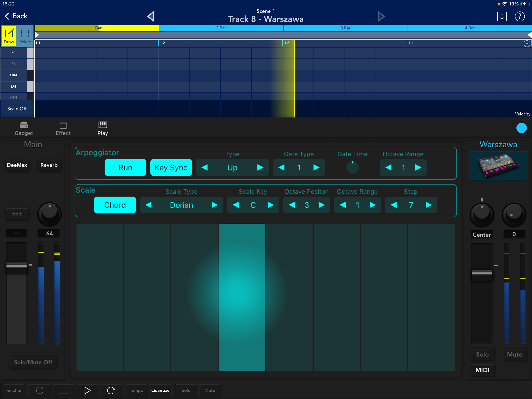Image resolution: width=532 pixels, height=399 pixels.
Task: Previous Scale Type from Dorian
Action: (149, 205)
